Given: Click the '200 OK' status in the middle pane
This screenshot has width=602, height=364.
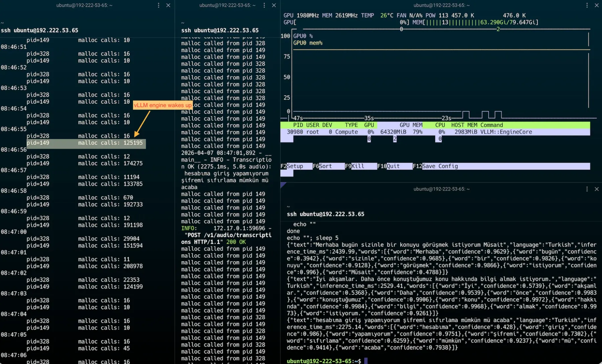Looking at the screenshot, I should pyautogui.click(x=236, y=242).
